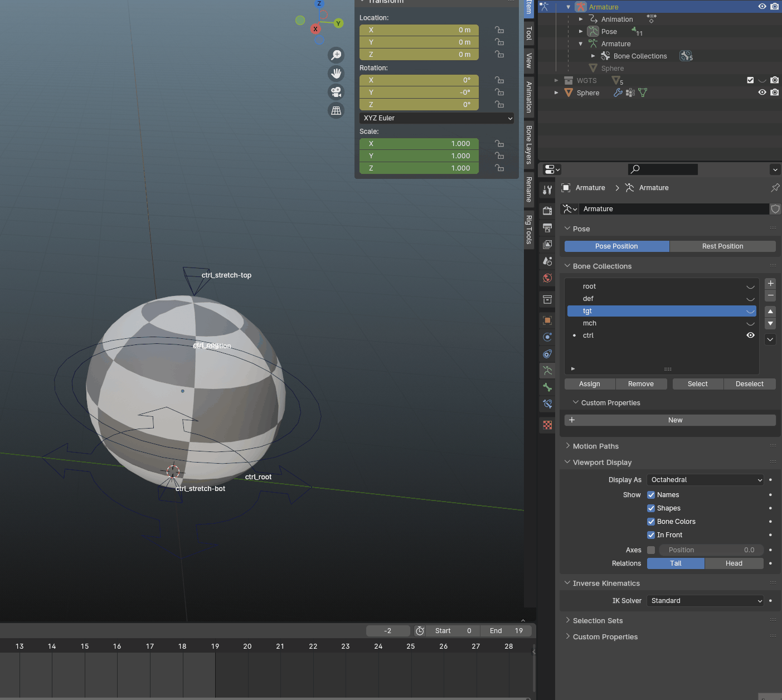Toggle the camera view icon
Screen dimensions: 782x700
336,92
